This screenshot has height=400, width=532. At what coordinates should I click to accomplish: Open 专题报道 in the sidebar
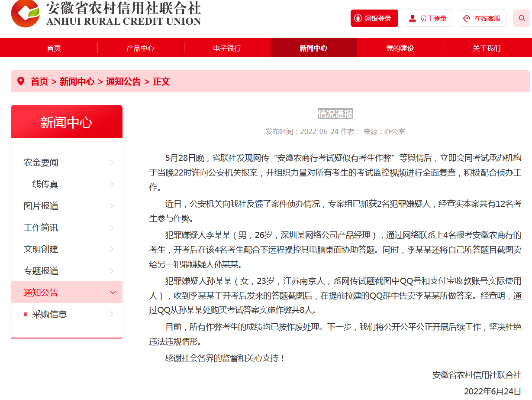67,271
